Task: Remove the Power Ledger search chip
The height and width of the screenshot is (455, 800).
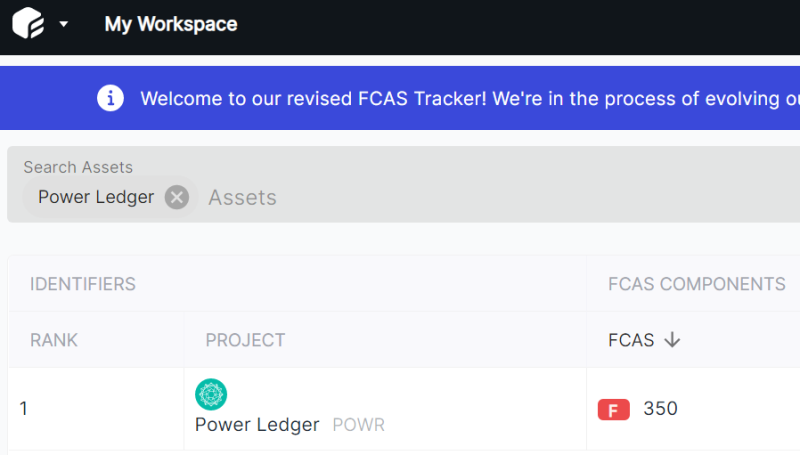Action: coord(177,197)
